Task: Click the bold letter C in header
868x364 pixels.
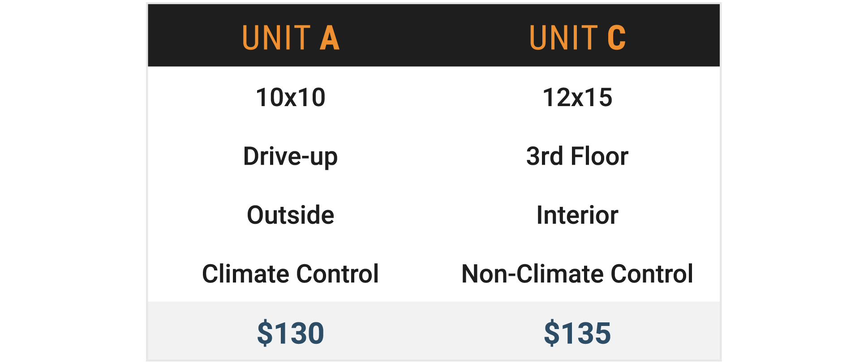Action: pyautogui.click(x=616, y=38)
